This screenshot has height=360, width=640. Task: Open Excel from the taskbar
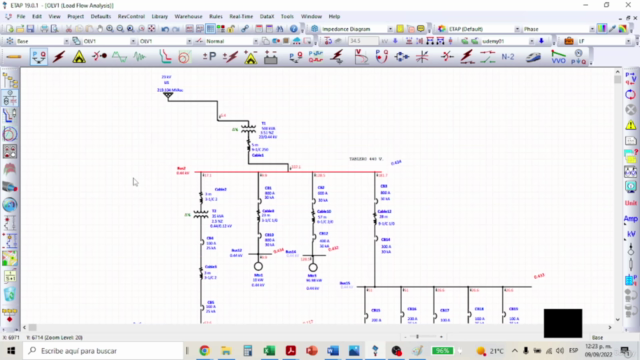click(269, 351)
